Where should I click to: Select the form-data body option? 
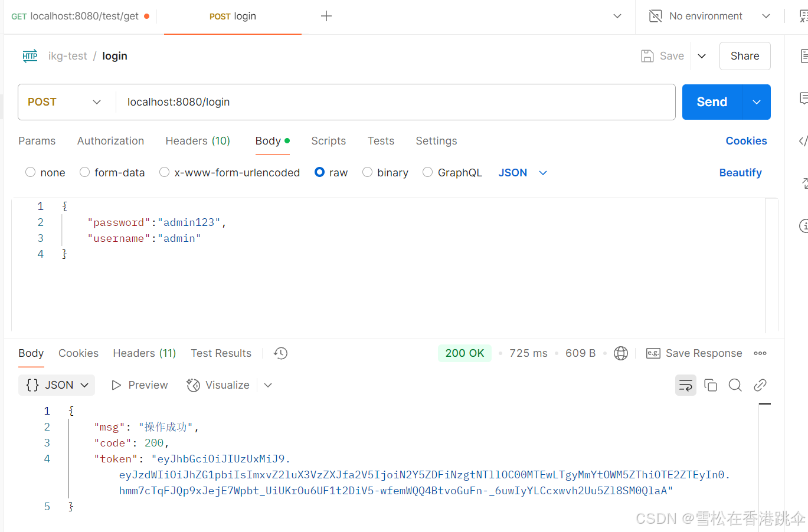click(x=85, y=172)
